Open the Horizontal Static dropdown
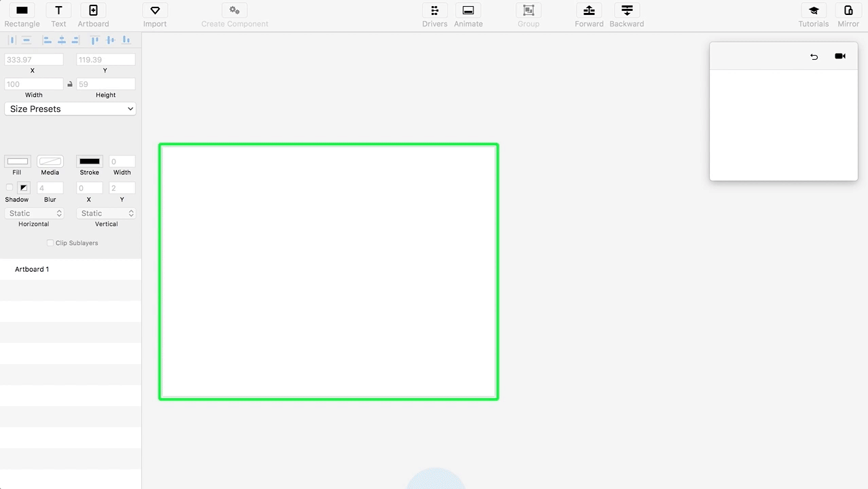The width and height of the screenshot is (868, 489). (x=34, y=213)
